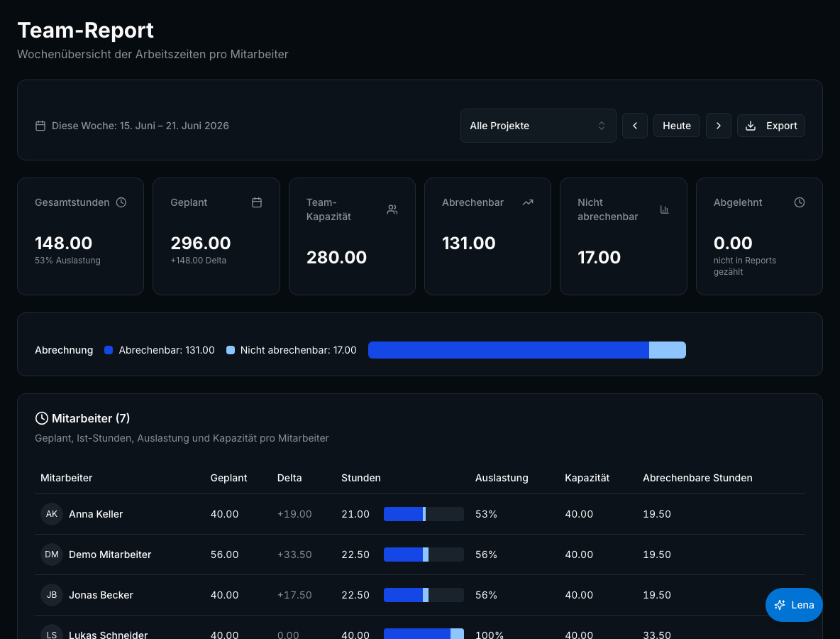Click the 53% Auslastung subtitle text
Image resolution: width=840 pixels, height=639 pixels.
pyautogui.click(x=67, y=261)
